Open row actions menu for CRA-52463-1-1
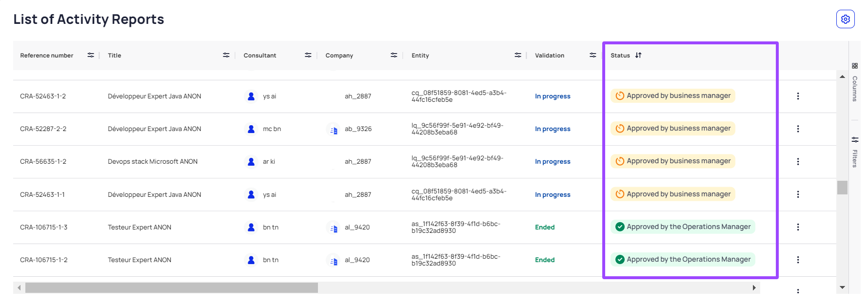Screen dimensions: 868x305 [798, 194]
